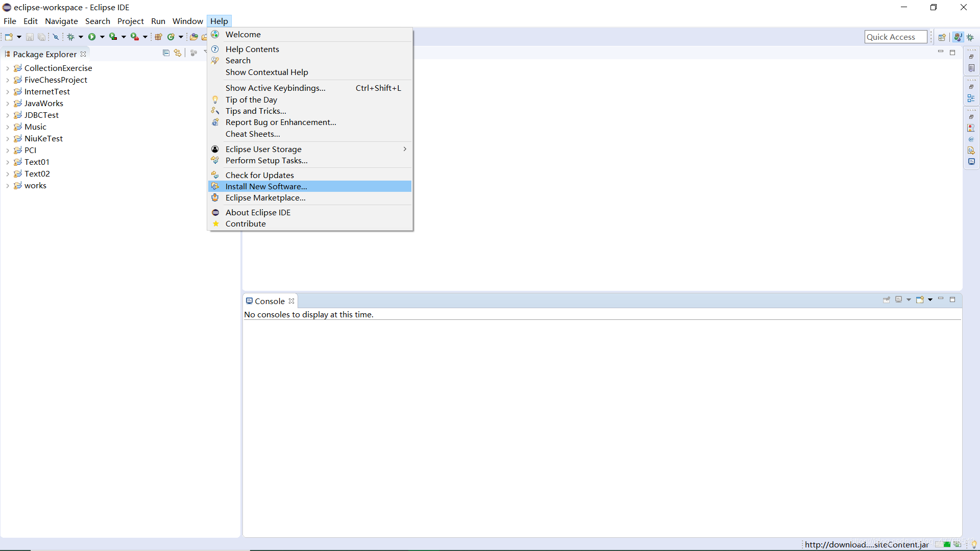Choose Welcome from the Help menu

(310, 34)
